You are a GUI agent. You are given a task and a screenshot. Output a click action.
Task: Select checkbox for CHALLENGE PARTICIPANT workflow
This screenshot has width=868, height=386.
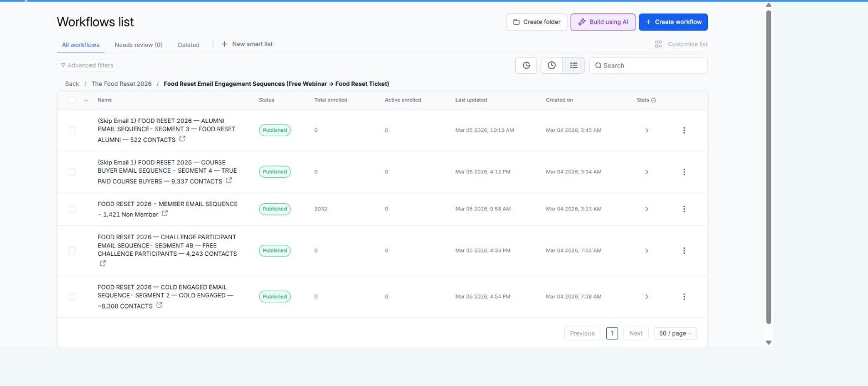[x=72, y=250]
